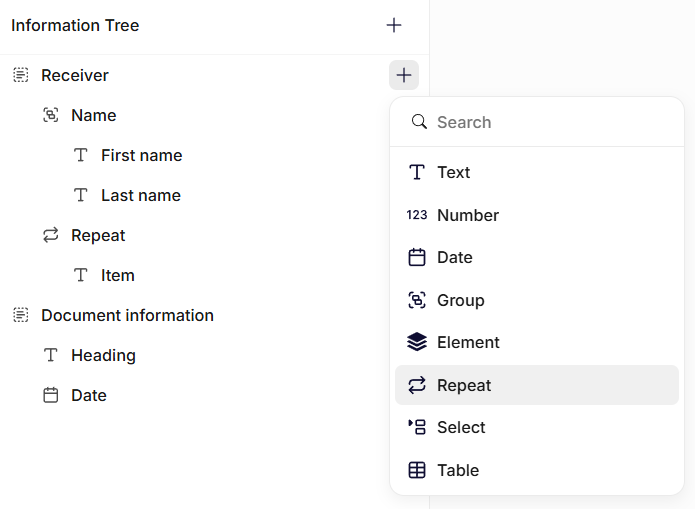Select the Item node under Repeat
Screen dimensions: 695x509
[117, 275]
